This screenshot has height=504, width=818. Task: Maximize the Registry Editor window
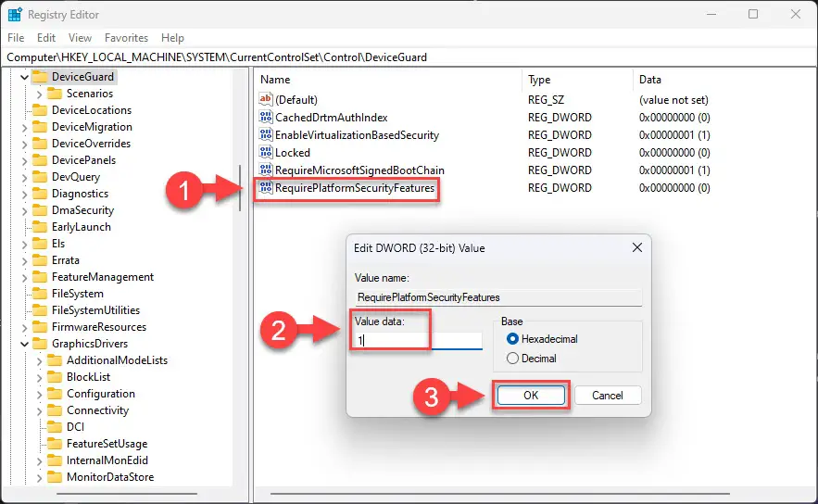753,14
